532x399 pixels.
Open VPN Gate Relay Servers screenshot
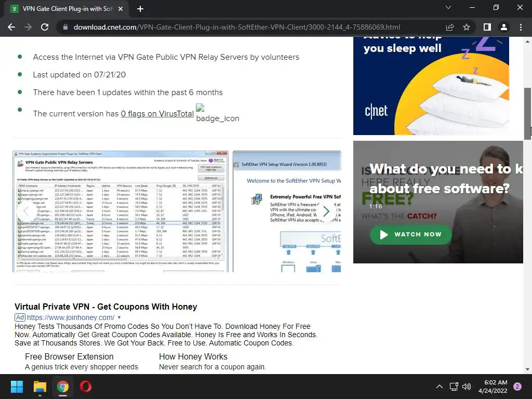(121, 211)
